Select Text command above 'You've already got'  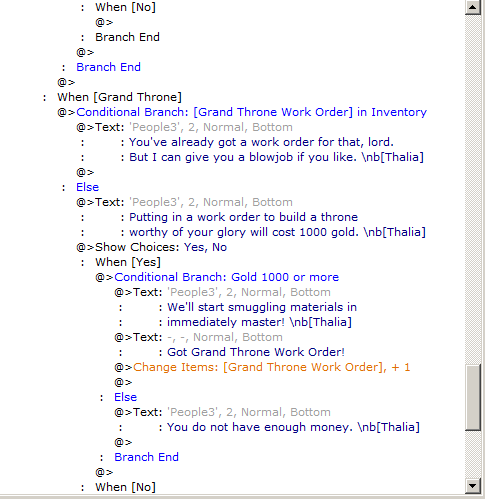pyautogui.click(x=184, y=127)
